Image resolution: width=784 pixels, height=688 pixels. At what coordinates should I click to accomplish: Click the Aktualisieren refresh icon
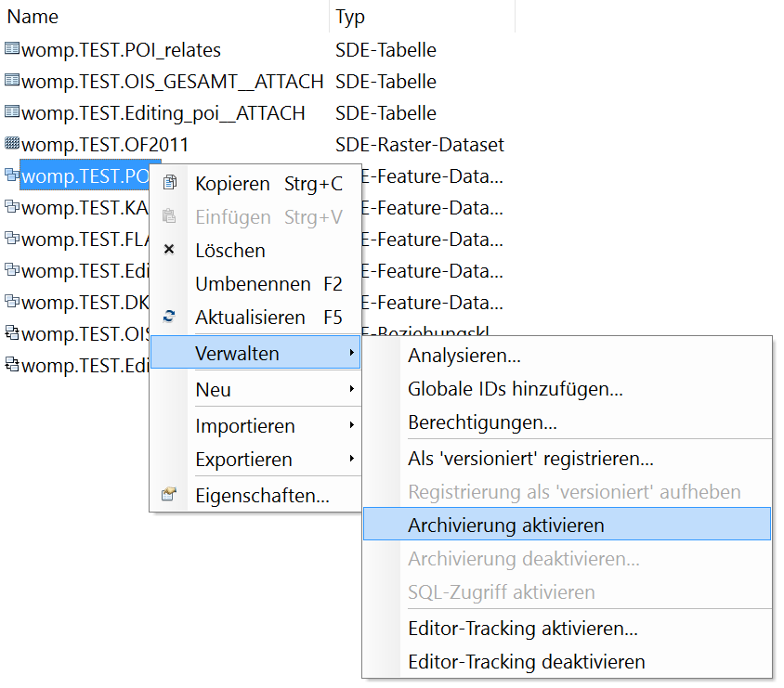point(171,317)
